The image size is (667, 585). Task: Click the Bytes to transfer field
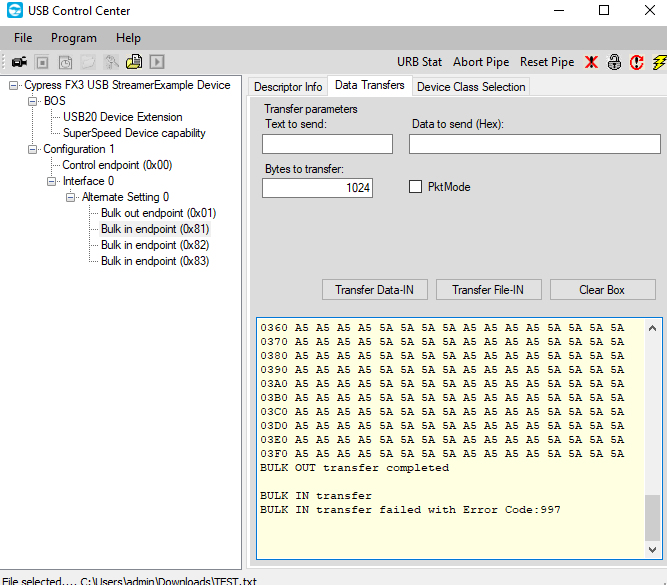pos(317,188)
